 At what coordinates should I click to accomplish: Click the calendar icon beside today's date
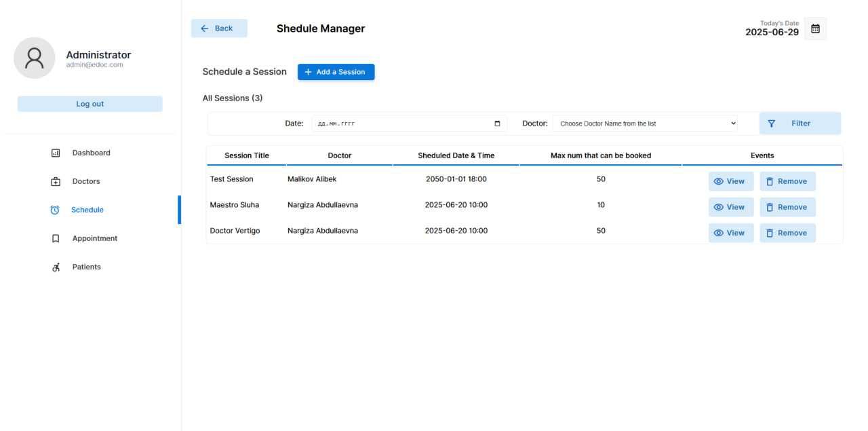point(816,29)
